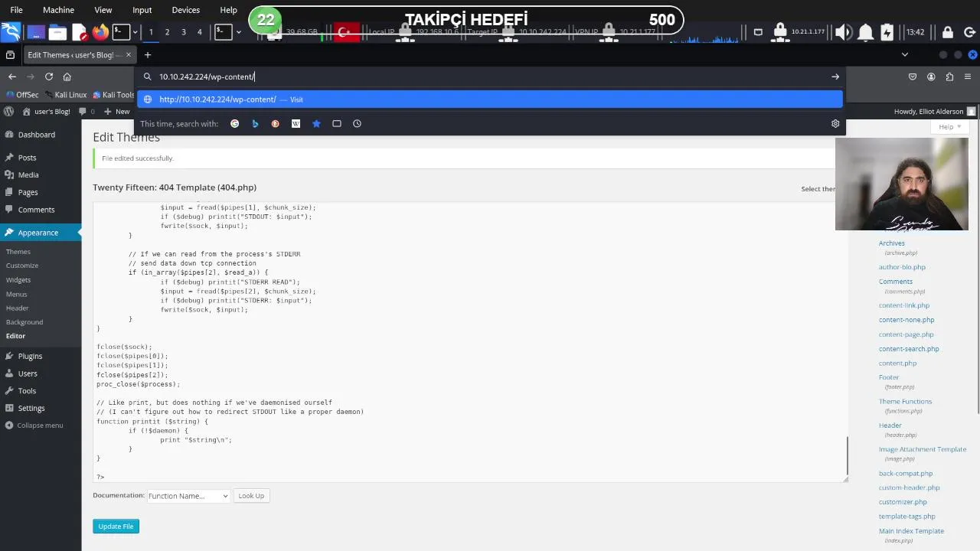Open the Extensions puzzle icon
The image size is (980, 551).
pos(949,77)
